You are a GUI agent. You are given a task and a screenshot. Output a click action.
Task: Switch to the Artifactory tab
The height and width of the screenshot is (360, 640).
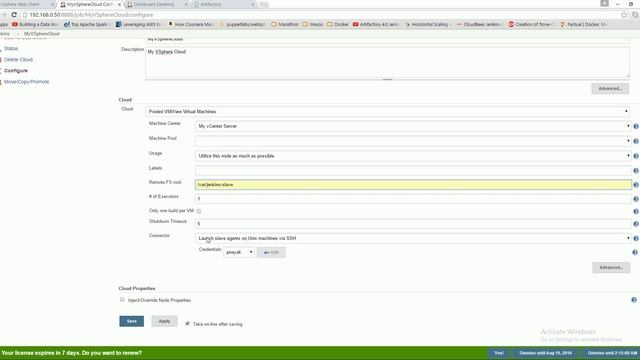(x=223, y=4)
